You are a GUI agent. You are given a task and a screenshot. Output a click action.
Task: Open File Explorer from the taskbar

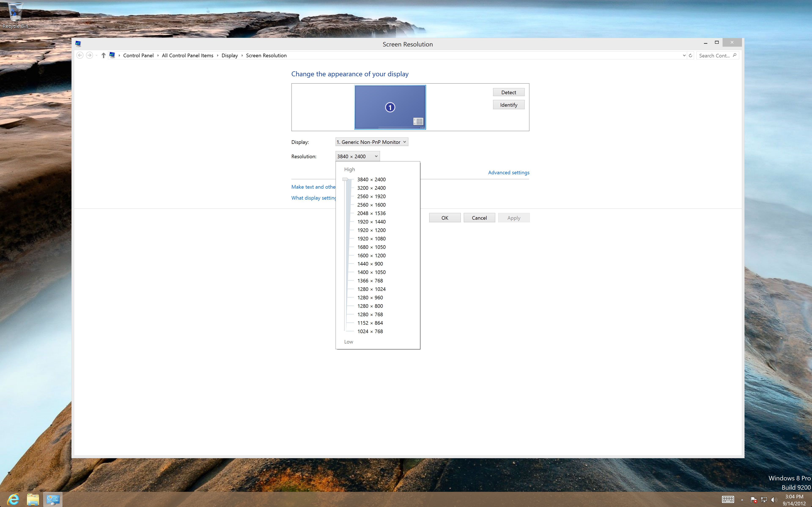(33, 500)
